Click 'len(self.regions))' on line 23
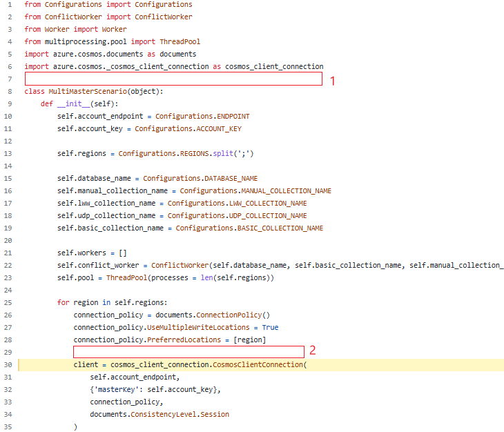504x432 pixels. 238,278
